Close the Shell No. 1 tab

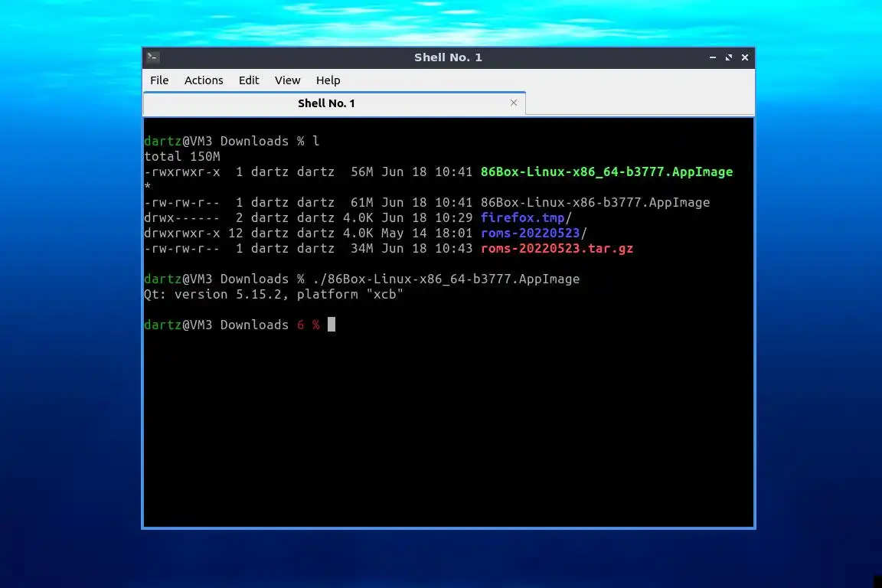[x=514, y=103]
